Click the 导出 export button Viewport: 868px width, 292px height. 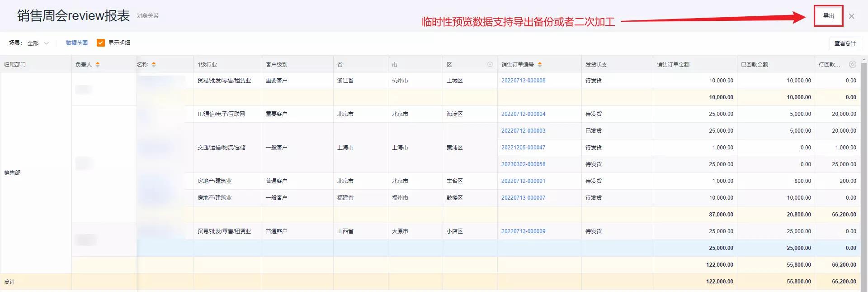[828, 16]
